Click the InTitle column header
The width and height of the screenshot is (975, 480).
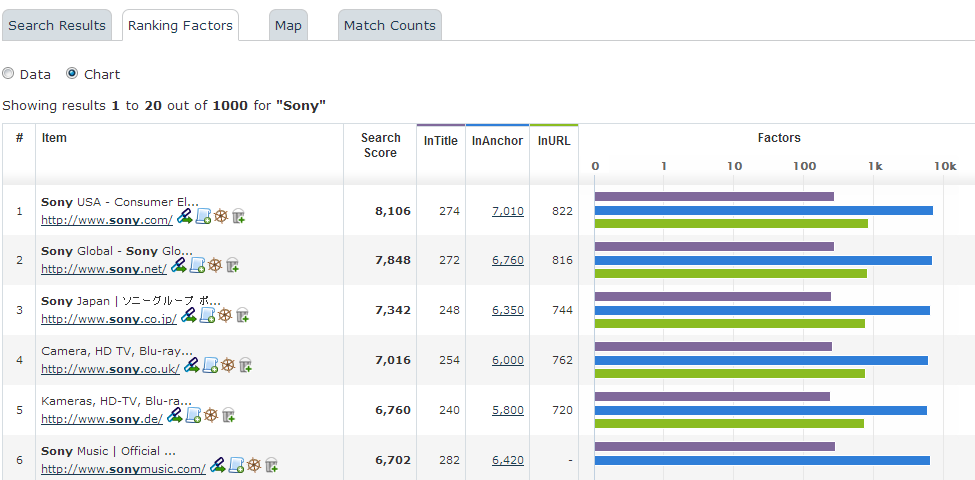pos(441,141)
